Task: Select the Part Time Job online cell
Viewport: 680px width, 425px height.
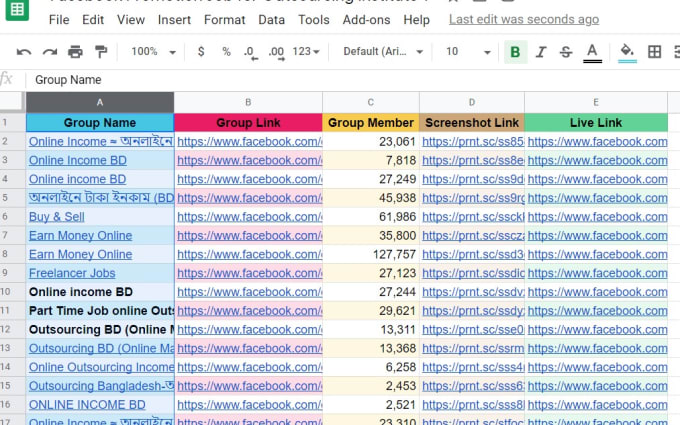Action: pos(100,311)
